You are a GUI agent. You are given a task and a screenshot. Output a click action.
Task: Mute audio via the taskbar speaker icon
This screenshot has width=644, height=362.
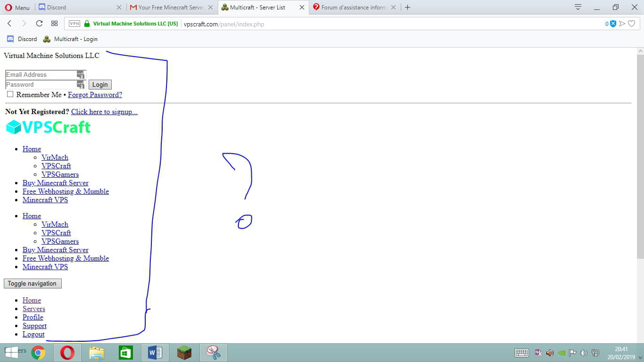[x=551, y=352]
